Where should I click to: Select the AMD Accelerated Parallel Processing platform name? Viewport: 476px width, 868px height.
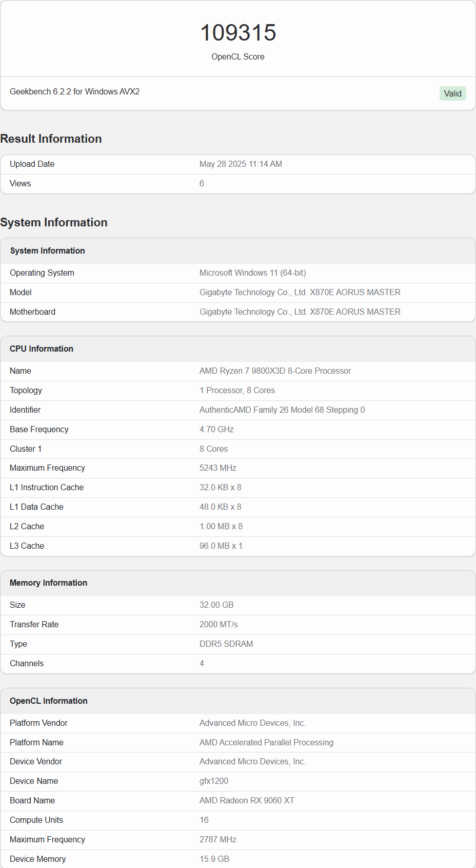(266, 742)
